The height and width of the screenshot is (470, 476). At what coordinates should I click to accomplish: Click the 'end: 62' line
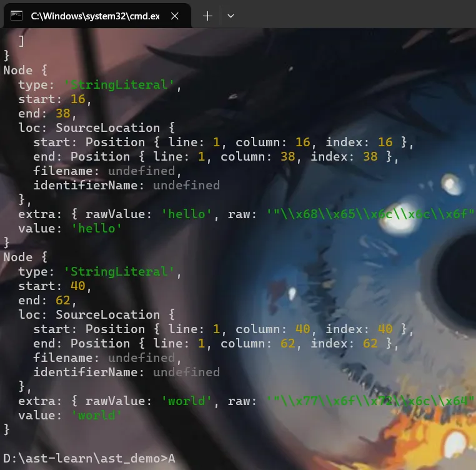coord(47,301)
